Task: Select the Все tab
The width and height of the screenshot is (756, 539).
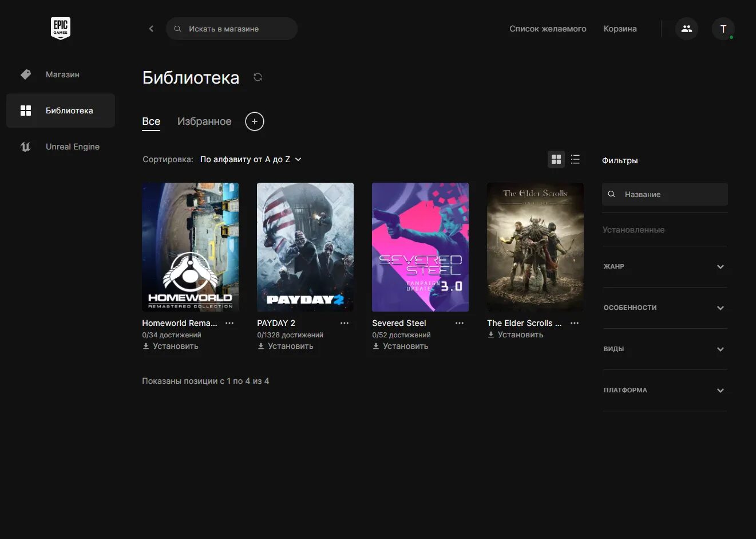Action: pos(151,121)
